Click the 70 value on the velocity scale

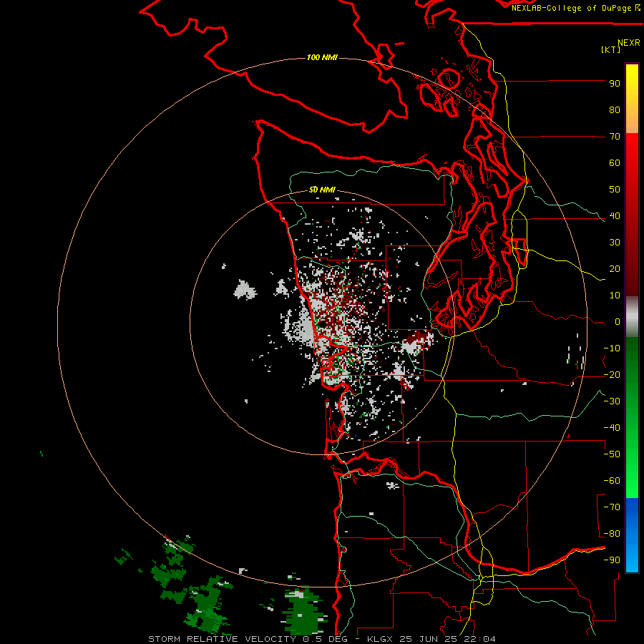[615, 137]
